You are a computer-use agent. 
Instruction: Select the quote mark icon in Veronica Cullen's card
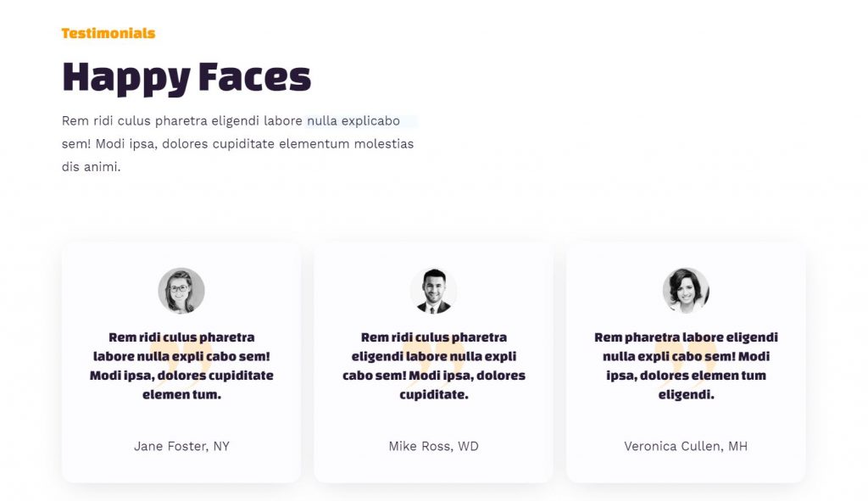click(686, 365)
